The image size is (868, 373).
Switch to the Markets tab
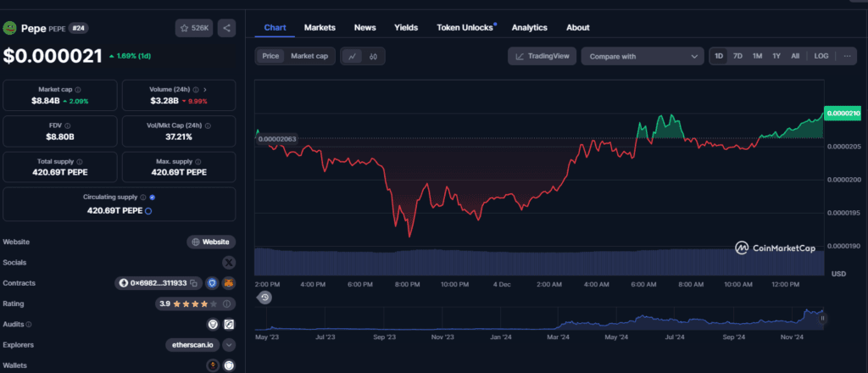(x=320, y=28)
